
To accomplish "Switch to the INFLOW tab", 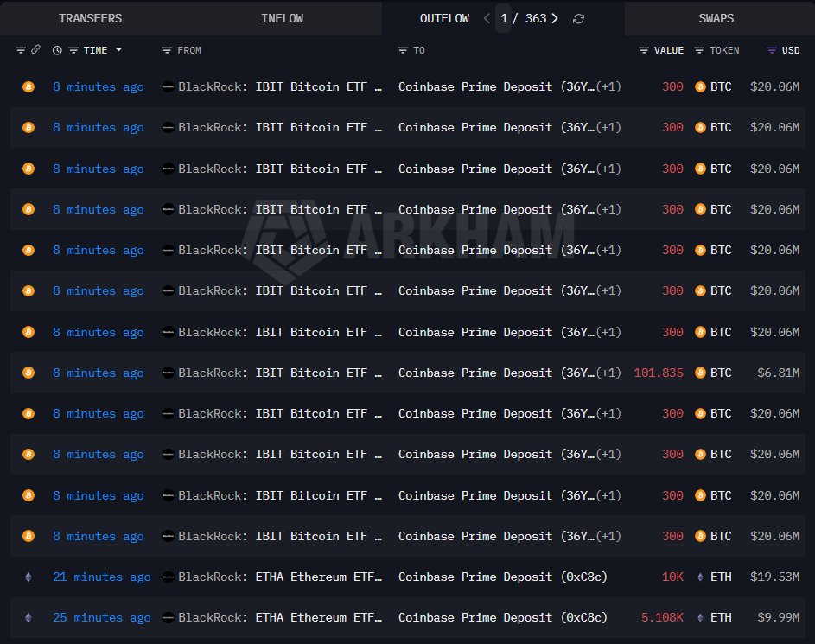I will click(282, 18).
